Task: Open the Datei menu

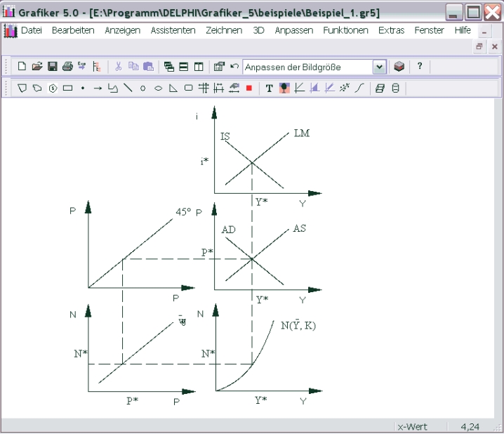Action: click(x=31, y=31)
